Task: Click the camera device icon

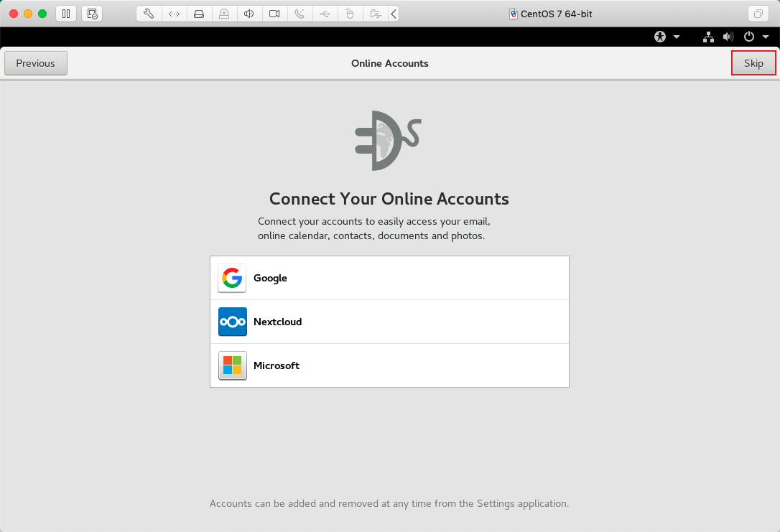Action: tap(274, 14)
